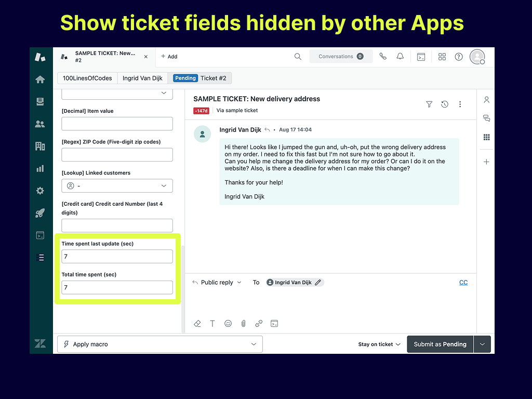Screen dimensions: 532x399
Task: Switch to the Ingrid Van Dijk tab
Action: (142, 78)
